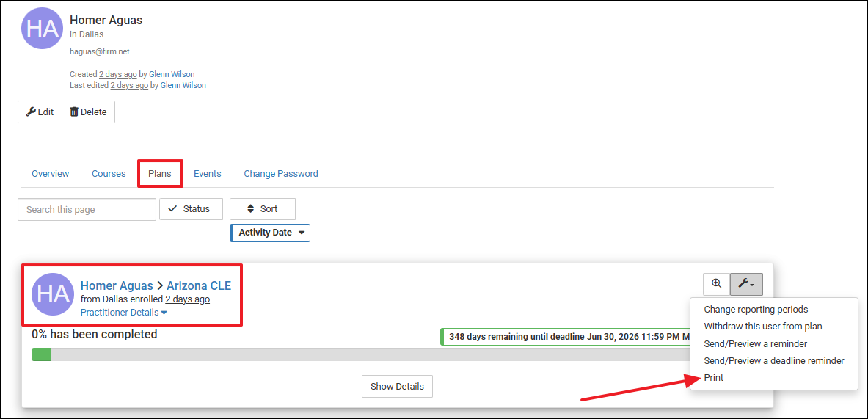Image resolution: width=868 pixels, height=419 pixels.
Task: Open the Courses tab
Action: pos(109,174)
